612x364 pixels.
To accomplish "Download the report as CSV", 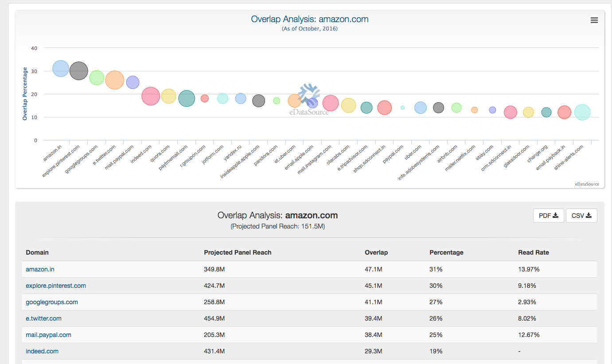I will point(581,216).
